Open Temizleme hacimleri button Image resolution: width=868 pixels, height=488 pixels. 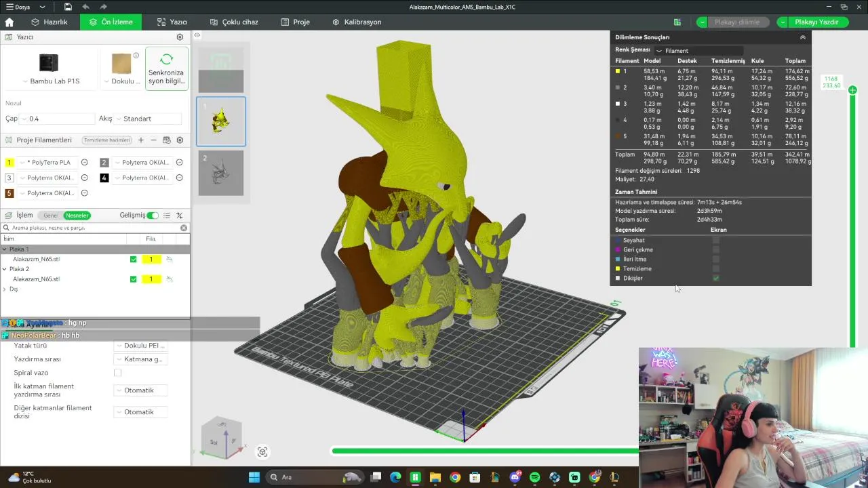click(x=106, y=140)
